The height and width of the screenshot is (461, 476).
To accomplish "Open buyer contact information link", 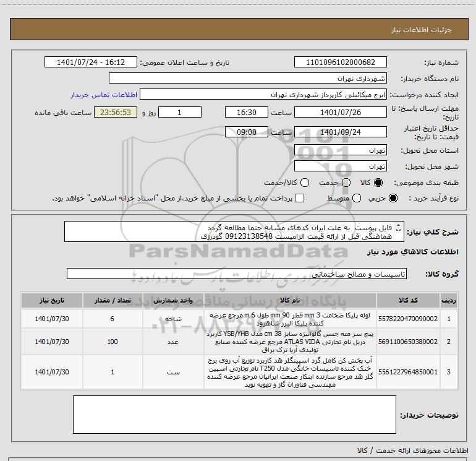I will click(x=104, y=95).
